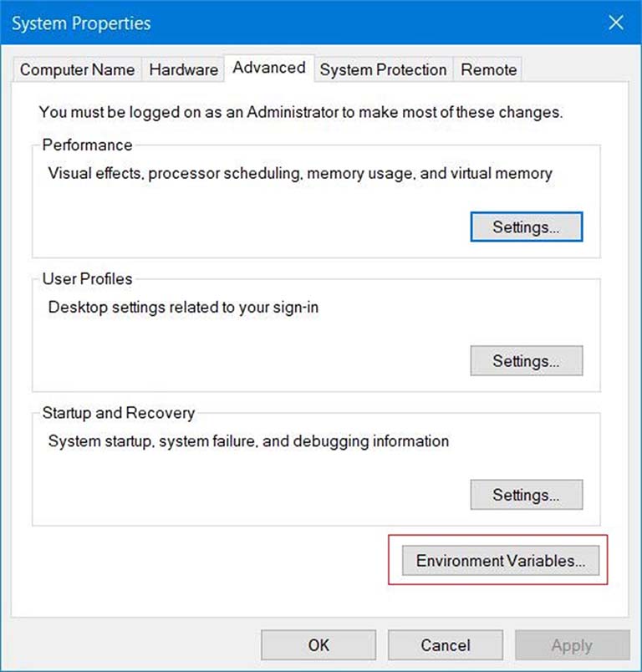
Task: Switch to the Remote tab
Action: tap(489, 69)
